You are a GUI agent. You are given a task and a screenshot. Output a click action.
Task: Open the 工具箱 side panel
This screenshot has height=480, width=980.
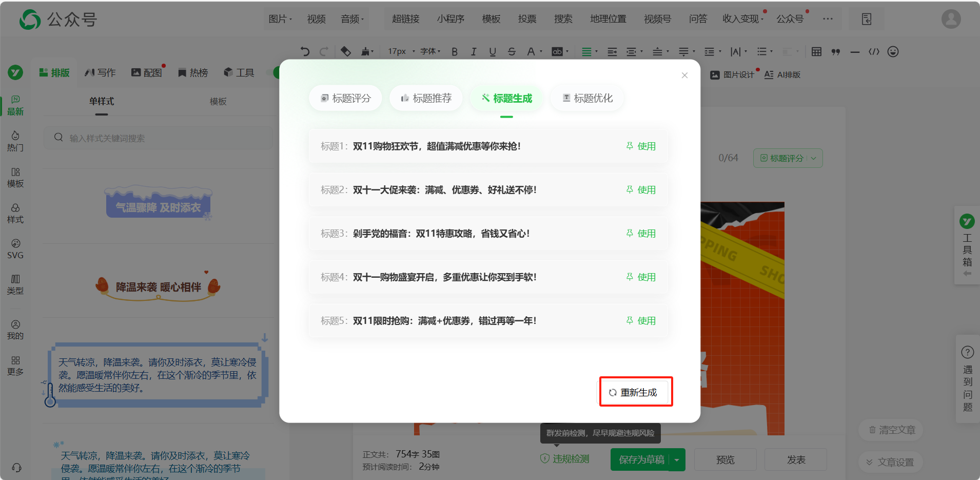click(x=967, y=245)
